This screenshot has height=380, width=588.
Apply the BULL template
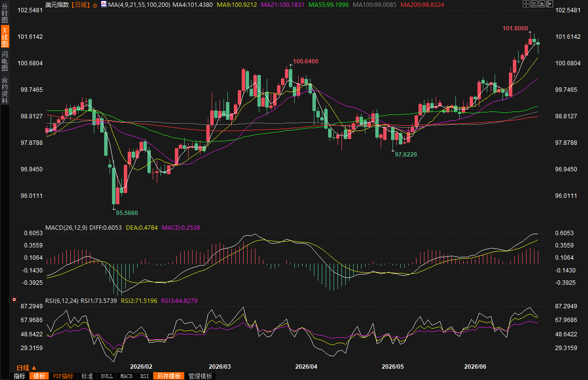[x=107, y=376]
